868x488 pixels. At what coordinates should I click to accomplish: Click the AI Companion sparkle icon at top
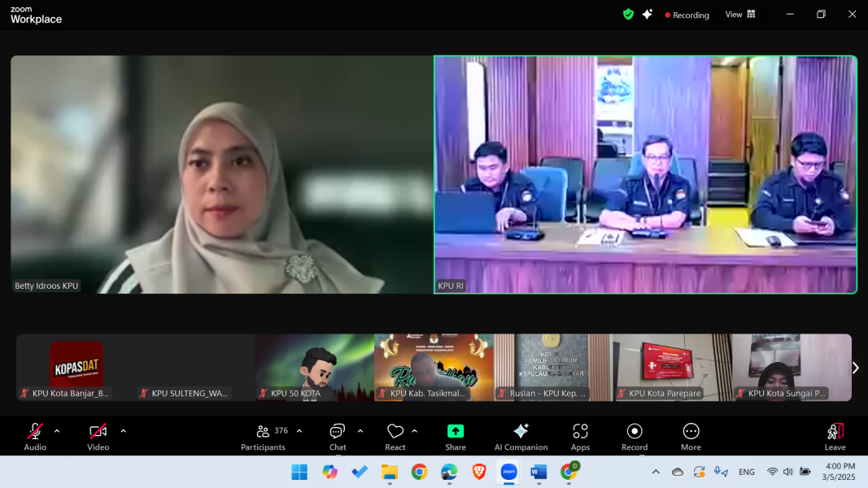click(x=648, y=15)
